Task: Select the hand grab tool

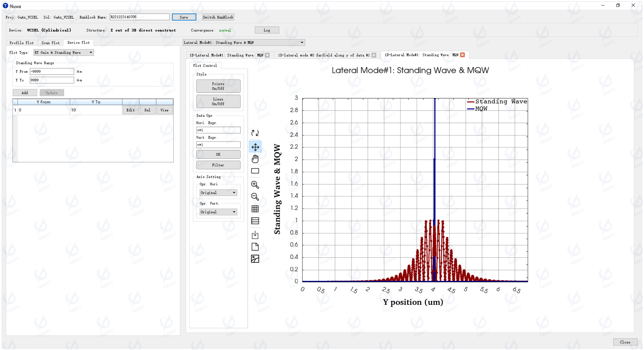Action: (255, 159)
